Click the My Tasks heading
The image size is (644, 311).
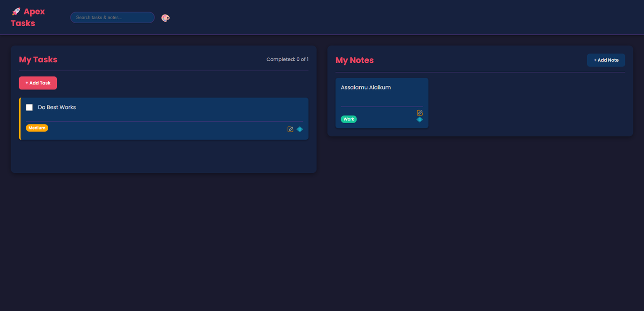click(38, 59)
